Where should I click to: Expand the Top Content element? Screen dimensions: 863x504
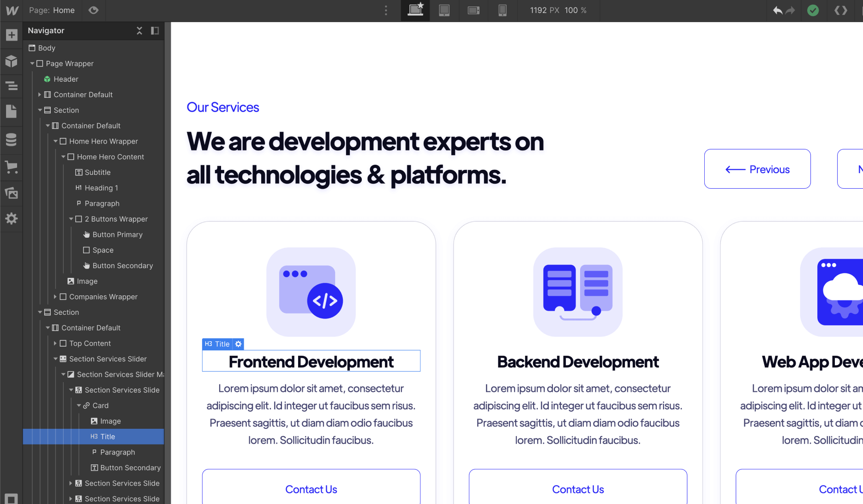coord(55,343)
